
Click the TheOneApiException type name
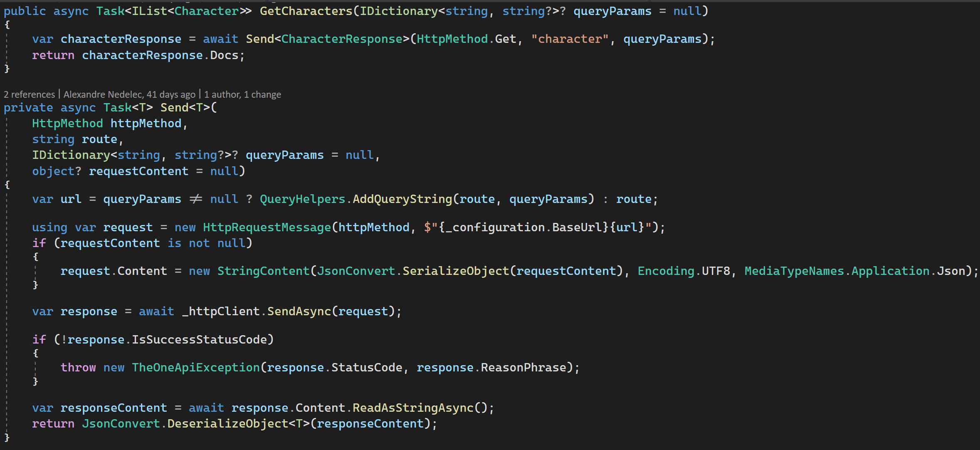195,367
